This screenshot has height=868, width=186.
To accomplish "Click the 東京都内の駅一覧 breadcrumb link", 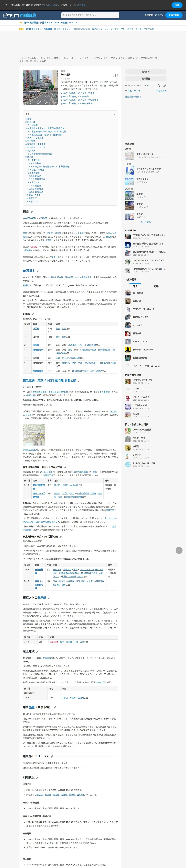I will pyautogui.click(x=149, y=58).
